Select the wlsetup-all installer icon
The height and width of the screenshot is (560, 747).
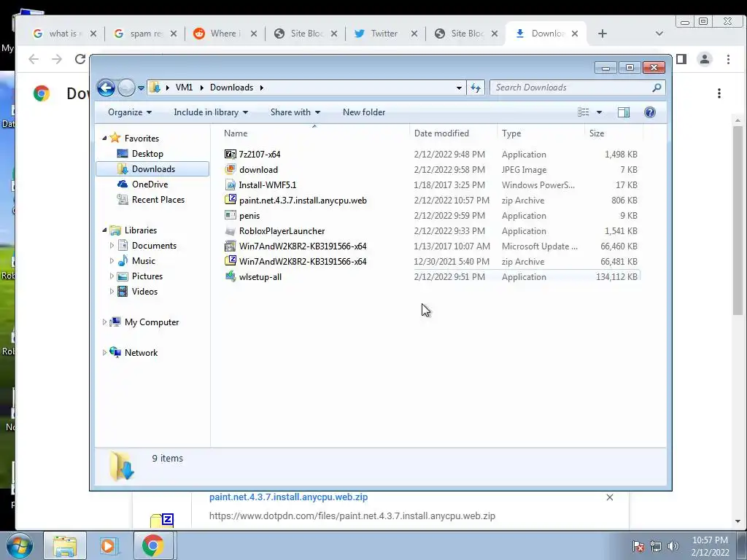(x=231, y=276)
